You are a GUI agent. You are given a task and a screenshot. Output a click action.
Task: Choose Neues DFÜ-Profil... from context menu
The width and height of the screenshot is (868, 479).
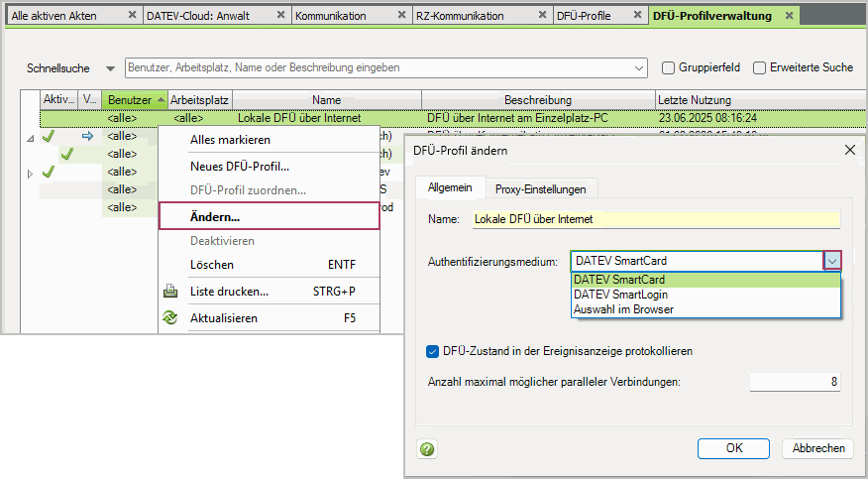270,167
